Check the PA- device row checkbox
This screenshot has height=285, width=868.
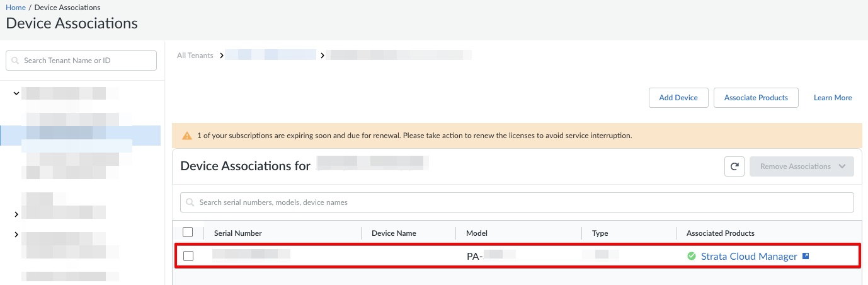188,256
